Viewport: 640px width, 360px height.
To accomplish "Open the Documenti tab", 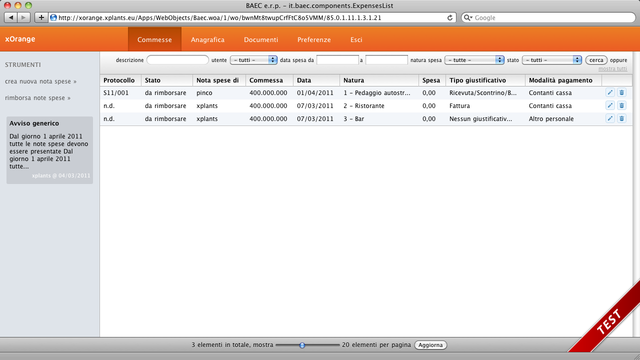I will pos(261,40).
